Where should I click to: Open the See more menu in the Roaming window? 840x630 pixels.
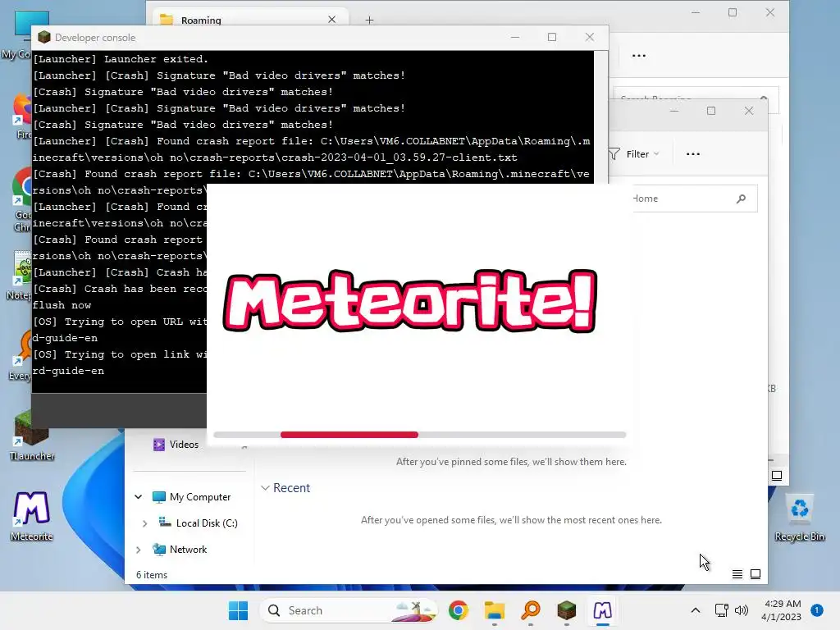pos(638,56)
